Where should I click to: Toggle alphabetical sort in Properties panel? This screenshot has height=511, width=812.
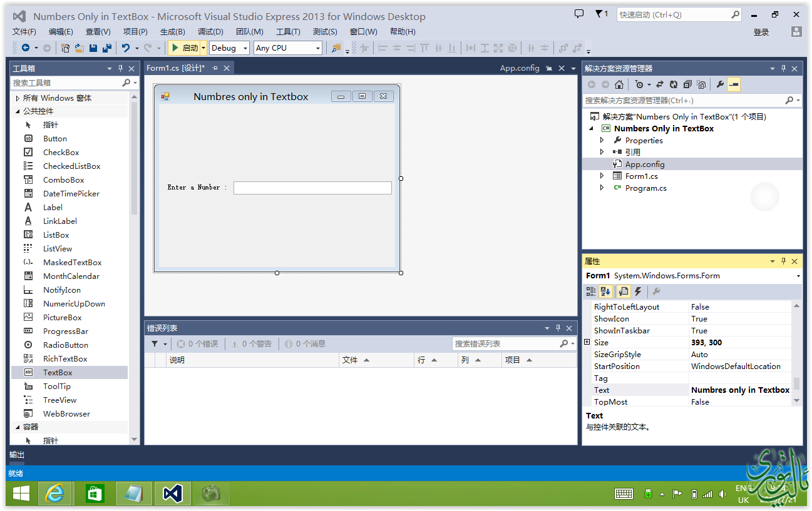[605, 291]
